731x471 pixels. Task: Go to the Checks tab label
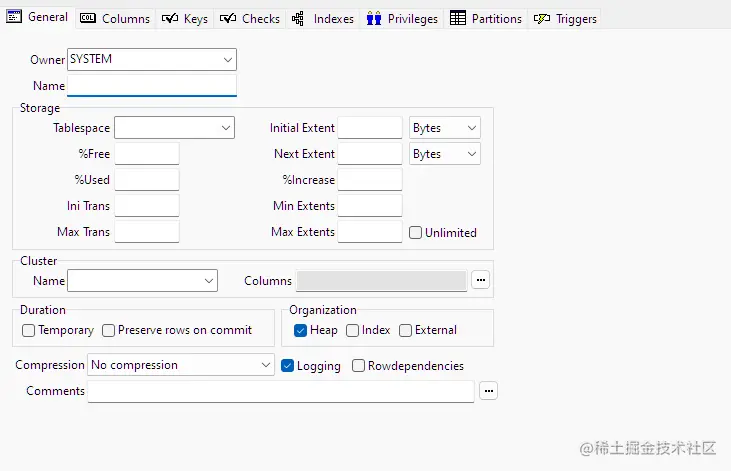[261, 19]
